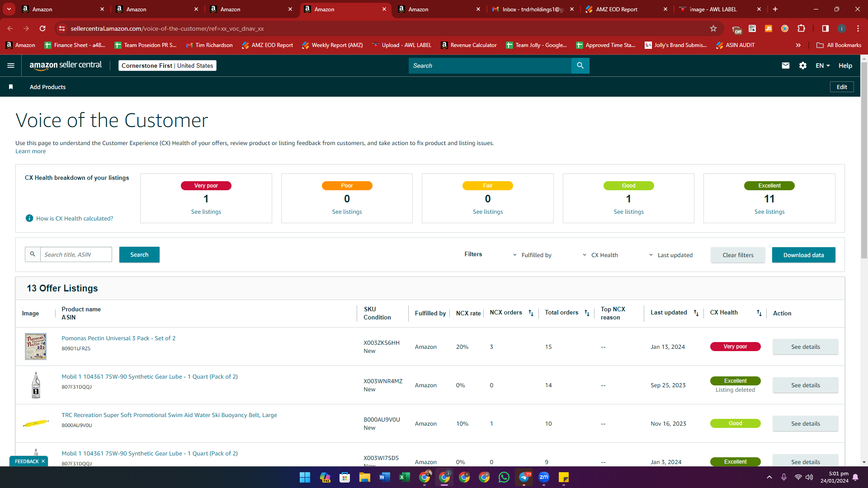Open Telegram from the taskbar
Viewport: 868px width, 488px height.
(x=524, y=477)
